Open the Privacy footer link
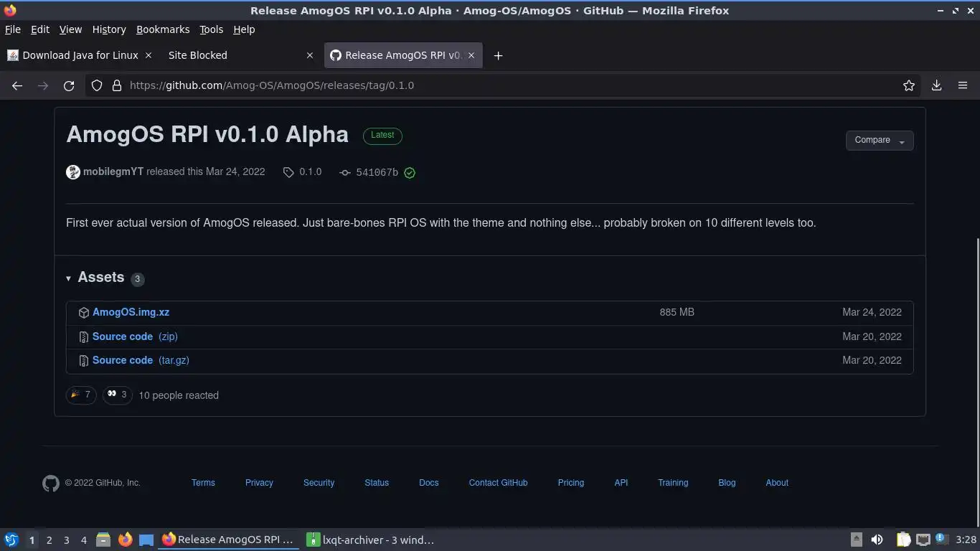The image size is (980, 551). [259, 483]
